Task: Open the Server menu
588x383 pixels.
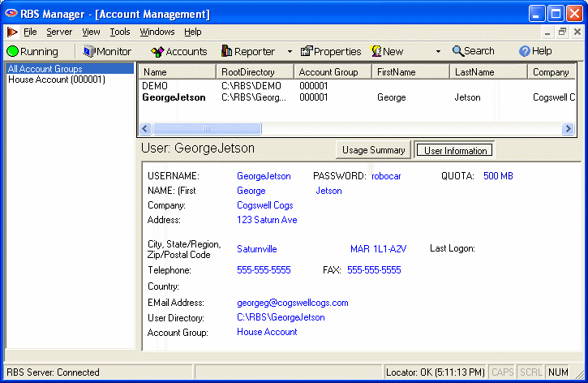Action: point(59,32)
